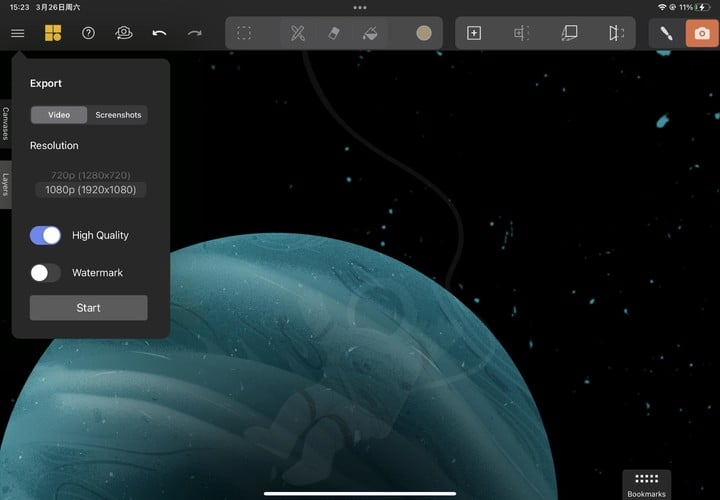Click the orange camera record button
This screenshot has height=500, width=720.
pos(702,33)
